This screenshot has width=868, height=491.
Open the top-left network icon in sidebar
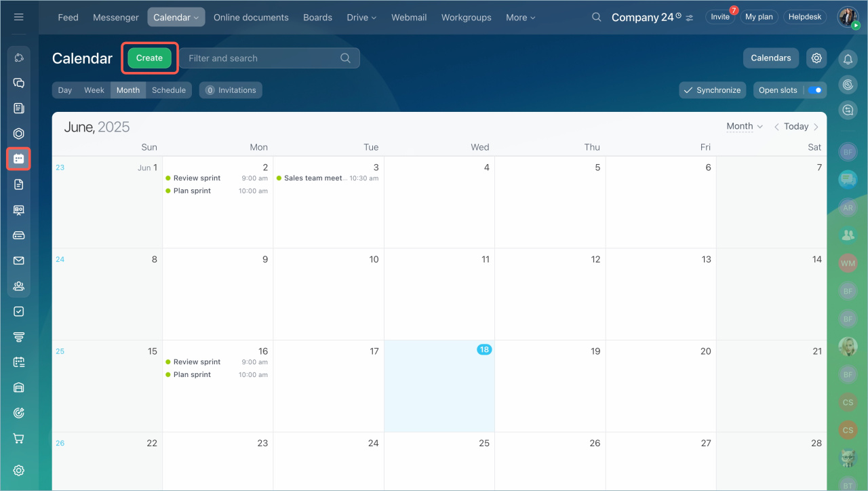coord(19,58)
